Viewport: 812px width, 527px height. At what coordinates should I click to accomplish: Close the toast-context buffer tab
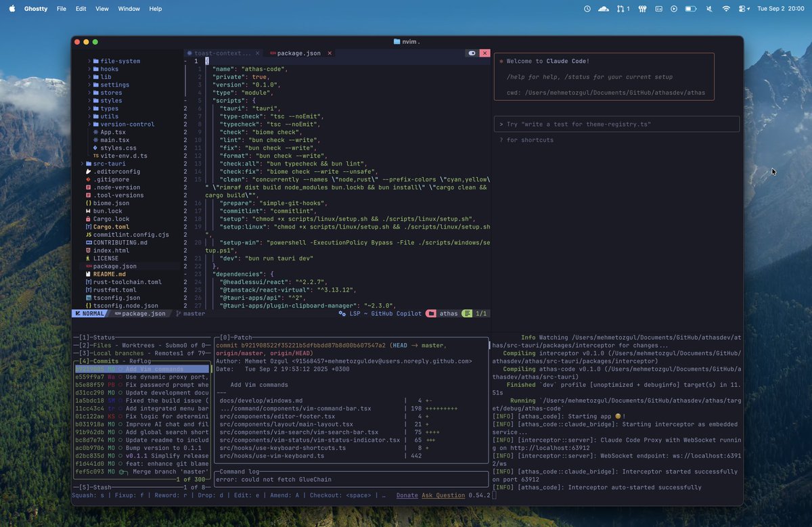click(x=257, y=53)
